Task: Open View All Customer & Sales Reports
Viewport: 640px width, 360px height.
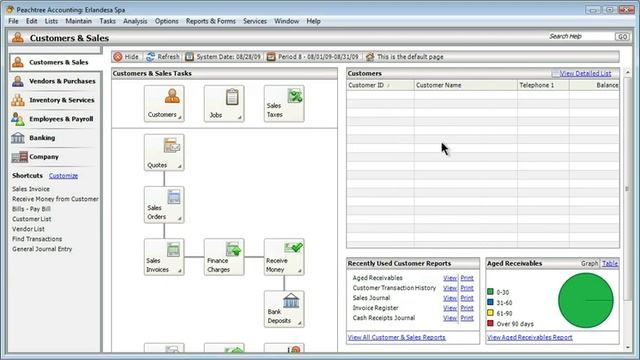Action: pyautogui.click(x=397, y=338)
